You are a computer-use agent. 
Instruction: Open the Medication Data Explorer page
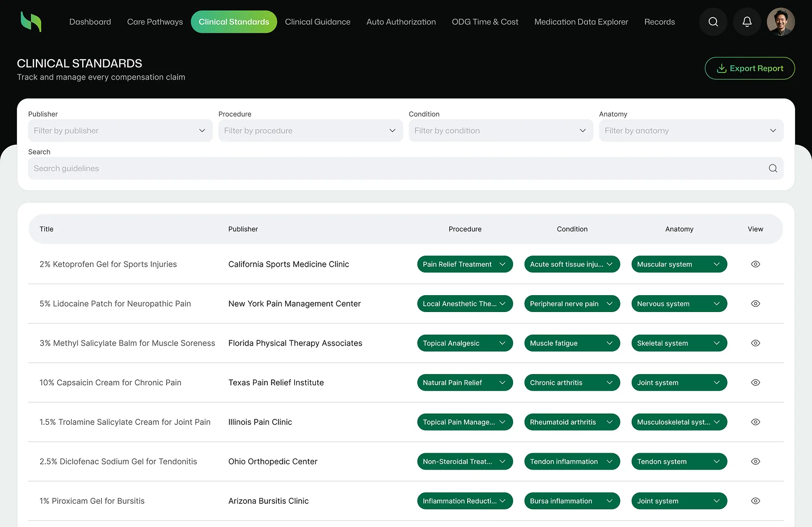point(581,22)
